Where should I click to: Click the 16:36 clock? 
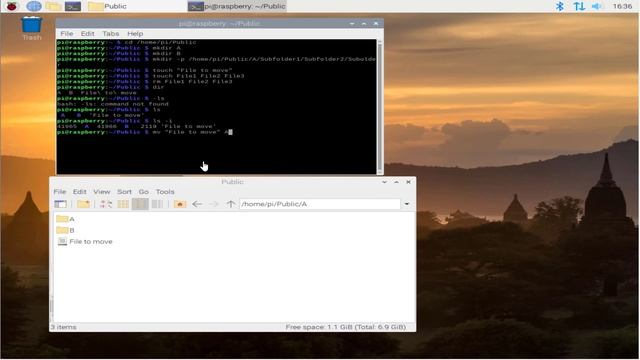click(622, 6)
